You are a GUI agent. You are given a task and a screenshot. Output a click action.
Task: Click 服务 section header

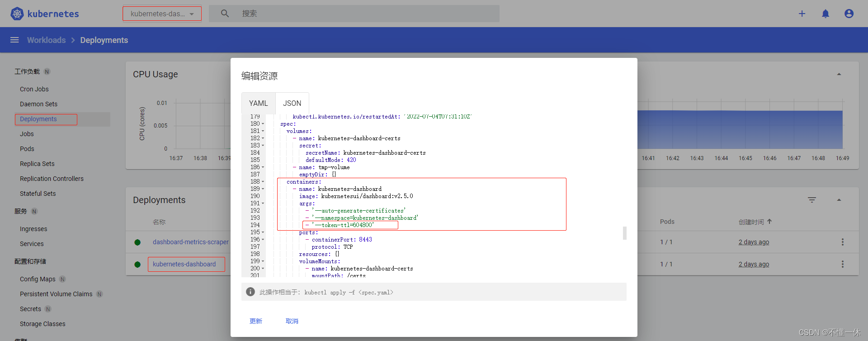pyautogui.click(x=21, y=211)
